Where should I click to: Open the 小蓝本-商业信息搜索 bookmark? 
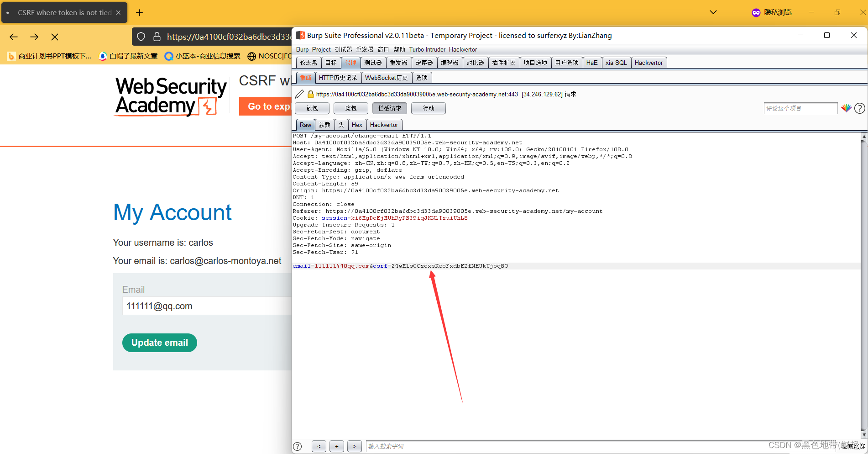[203, 56]
